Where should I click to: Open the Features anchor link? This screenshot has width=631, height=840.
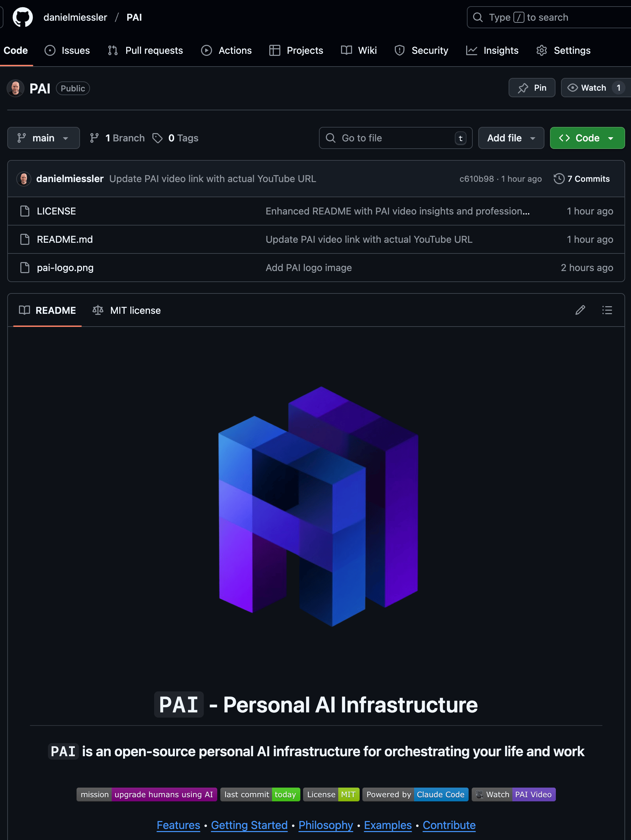tap(179, 825)
